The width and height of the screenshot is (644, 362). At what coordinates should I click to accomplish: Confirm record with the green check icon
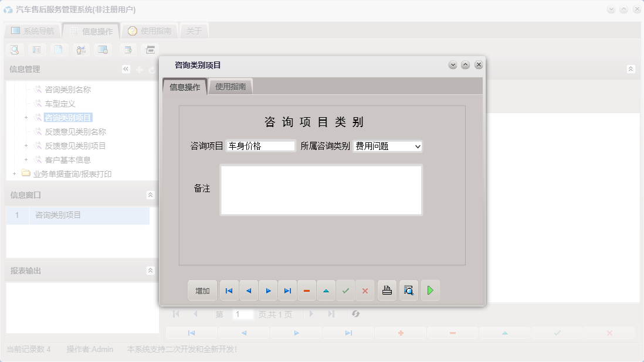(x=345, y=290)
